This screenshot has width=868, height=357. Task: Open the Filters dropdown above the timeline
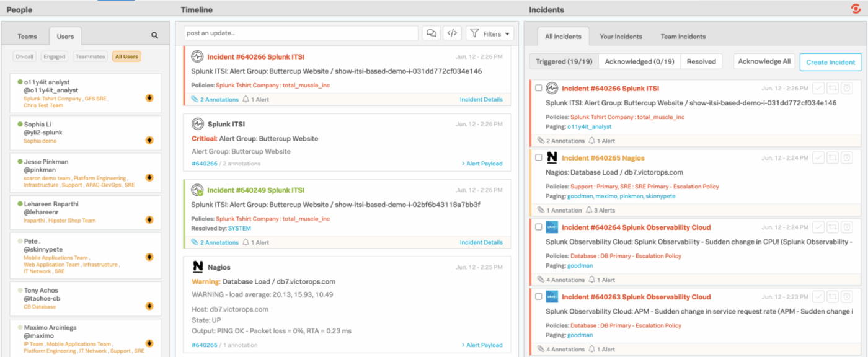coord(489,32)
